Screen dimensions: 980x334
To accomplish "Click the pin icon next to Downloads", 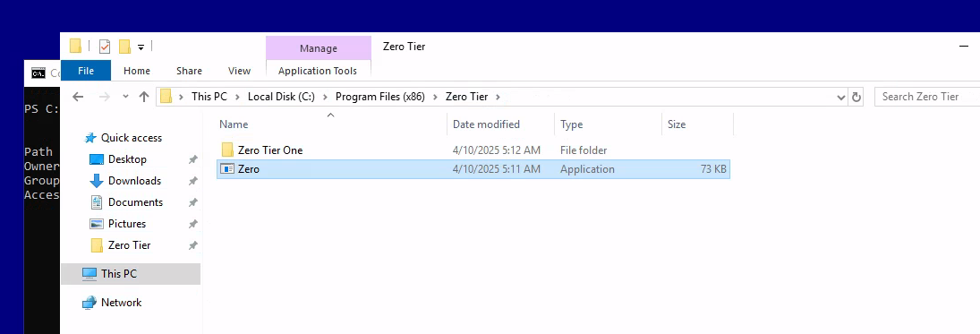I will tap(193, 181).
